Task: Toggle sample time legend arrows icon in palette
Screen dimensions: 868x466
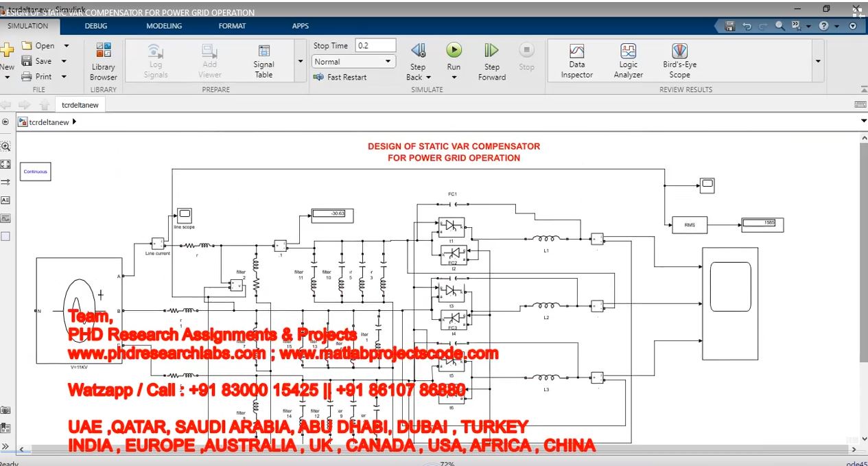Action: [5, 182]
